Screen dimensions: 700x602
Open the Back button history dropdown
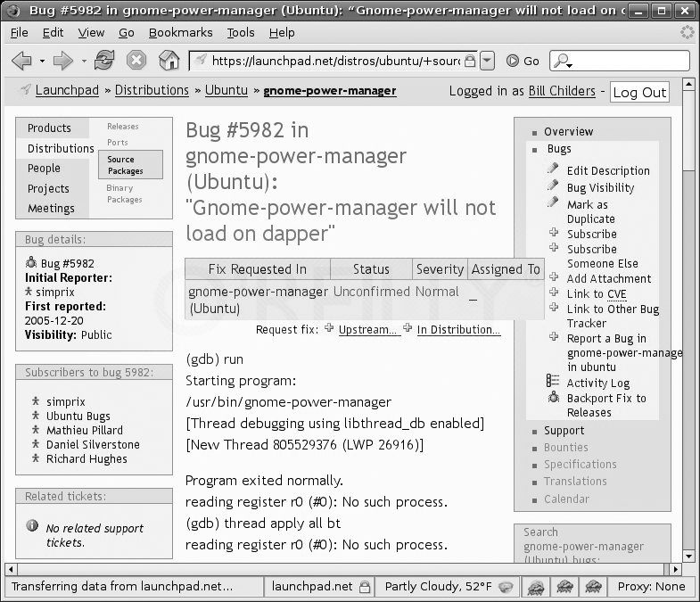point(42,62)
